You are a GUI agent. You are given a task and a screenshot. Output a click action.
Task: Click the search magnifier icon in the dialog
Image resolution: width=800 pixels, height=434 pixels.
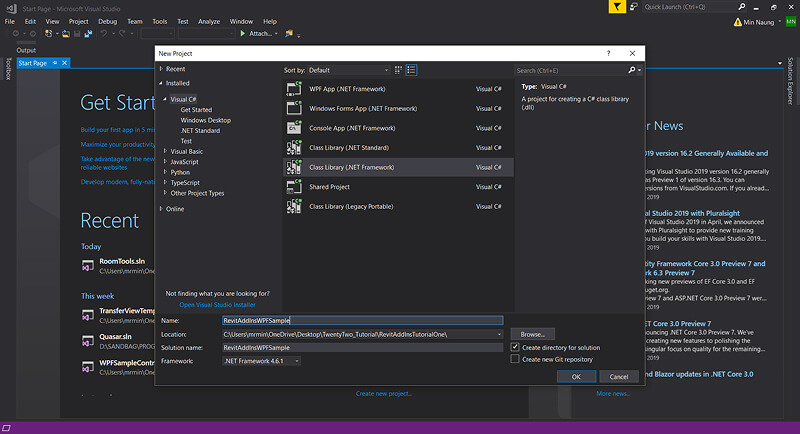point(631,70)
